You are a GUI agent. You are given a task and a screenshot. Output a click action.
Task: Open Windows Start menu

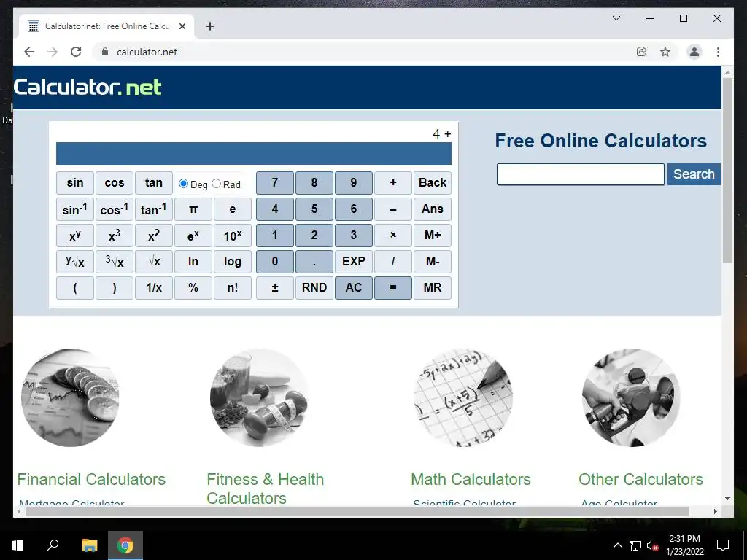tap(18, 545)
